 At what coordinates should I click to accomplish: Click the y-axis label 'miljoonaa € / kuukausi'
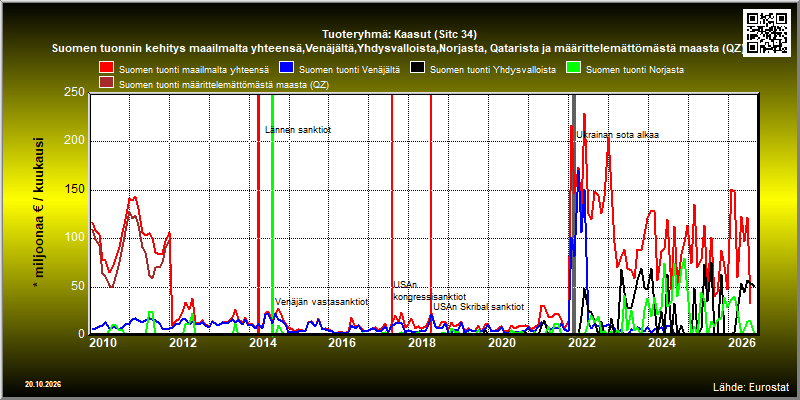[x=39, y=214]
